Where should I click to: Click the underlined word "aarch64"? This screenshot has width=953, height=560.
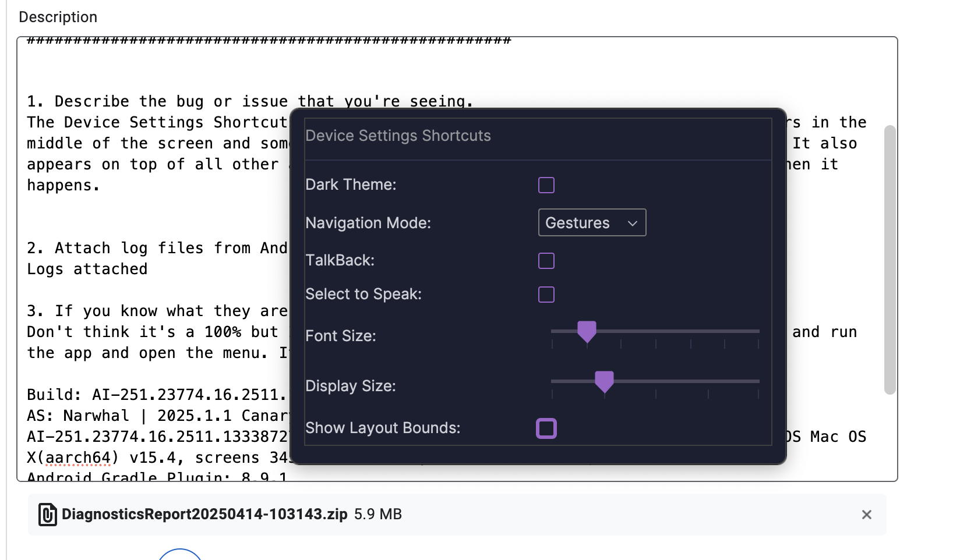79,458
